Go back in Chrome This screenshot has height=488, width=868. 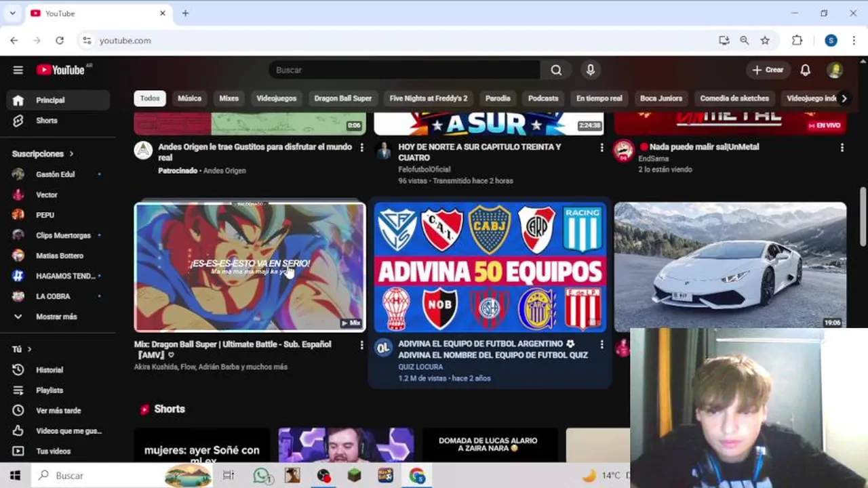(x=14, y=41)
